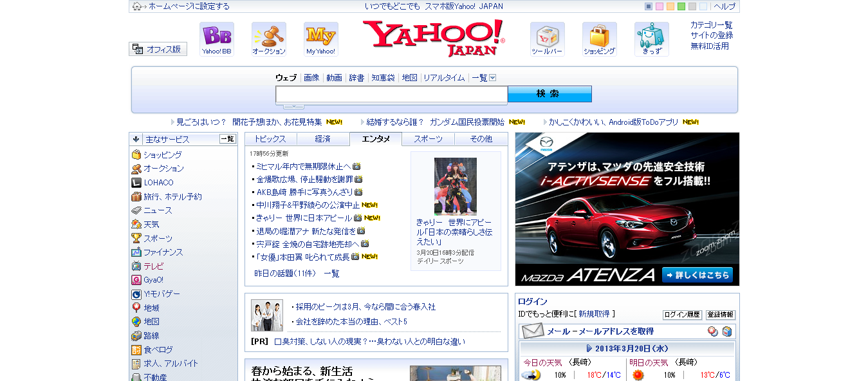
Task: Select the pink theme color swatch
Action: tap(660, 6)
